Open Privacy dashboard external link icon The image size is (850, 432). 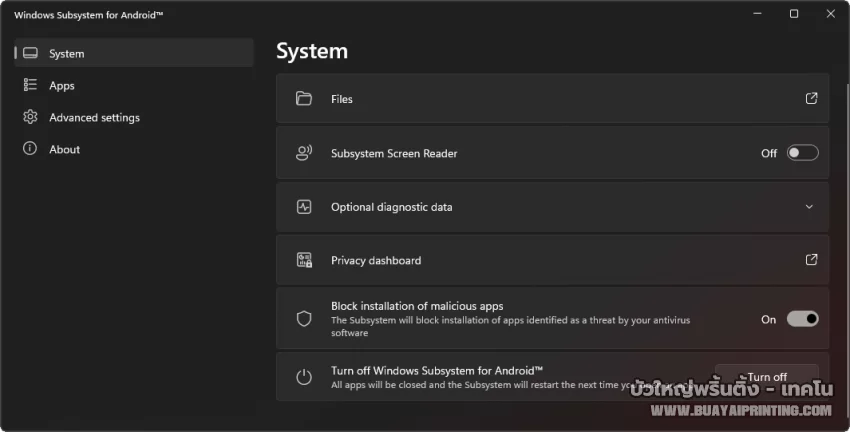coord(811,260)
